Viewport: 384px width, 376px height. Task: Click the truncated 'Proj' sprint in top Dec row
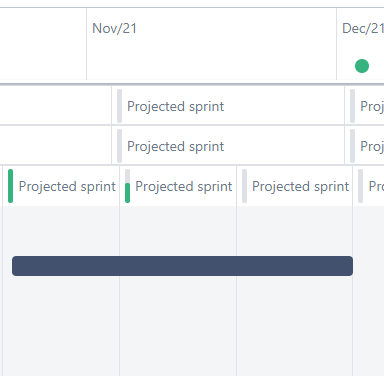372,107
